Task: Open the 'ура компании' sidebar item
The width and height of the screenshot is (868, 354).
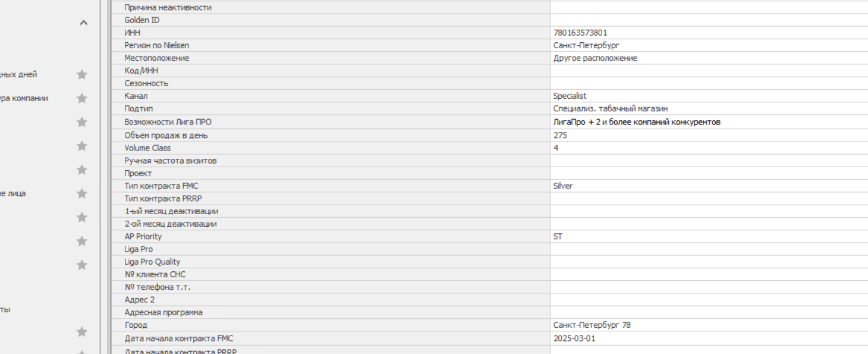Action: point(24,98)
